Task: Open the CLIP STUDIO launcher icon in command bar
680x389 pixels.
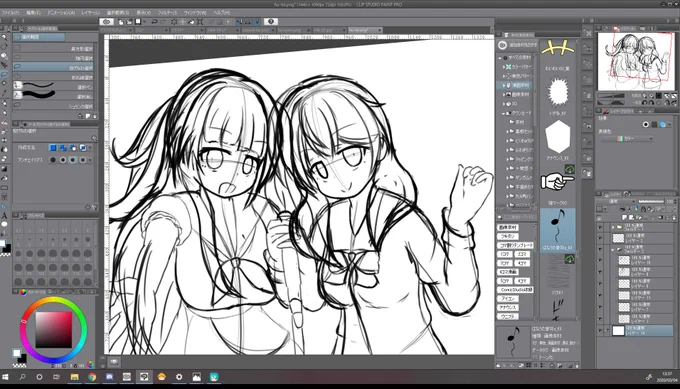Action: click(107, 22)
